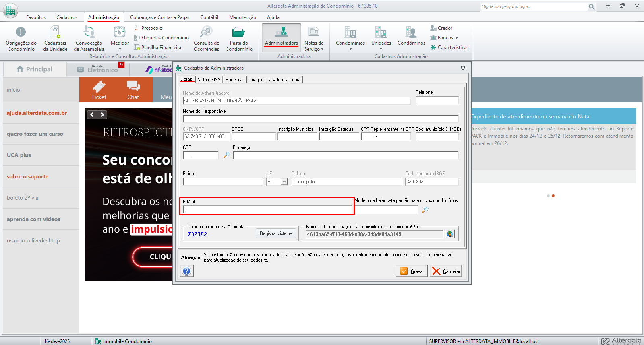Click the Telefone input field
Viewport: 644px width, 345px height.
(437, 100)
